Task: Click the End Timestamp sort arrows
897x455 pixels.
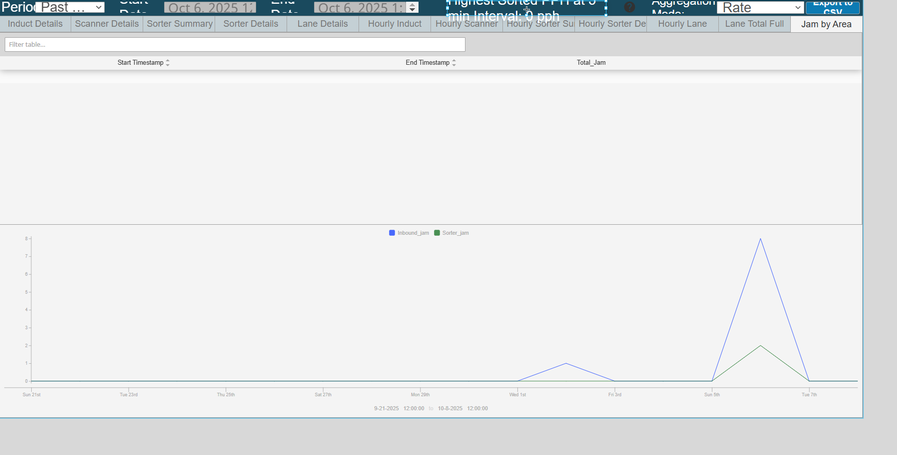Action: [x=454, y=63]
